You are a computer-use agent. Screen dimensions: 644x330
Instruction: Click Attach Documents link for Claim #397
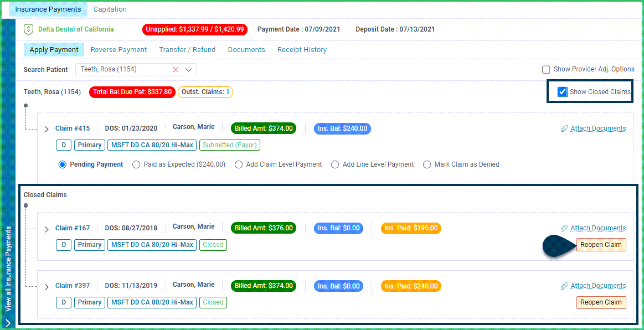point(598,286)
